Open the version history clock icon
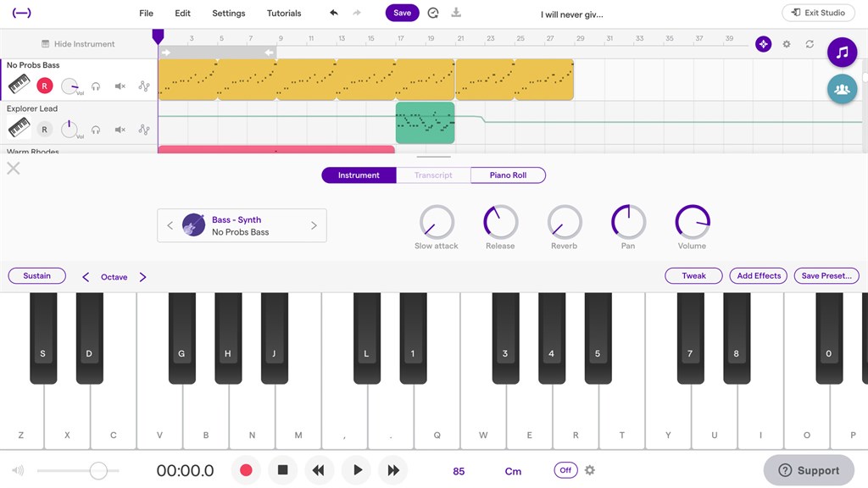 (x=433, y=13)
